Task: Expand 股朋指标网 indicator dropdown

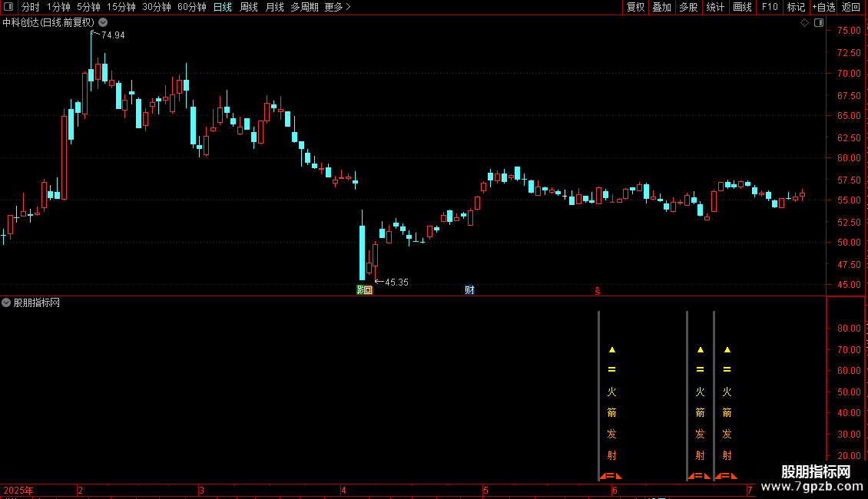Action: point(6,302)
